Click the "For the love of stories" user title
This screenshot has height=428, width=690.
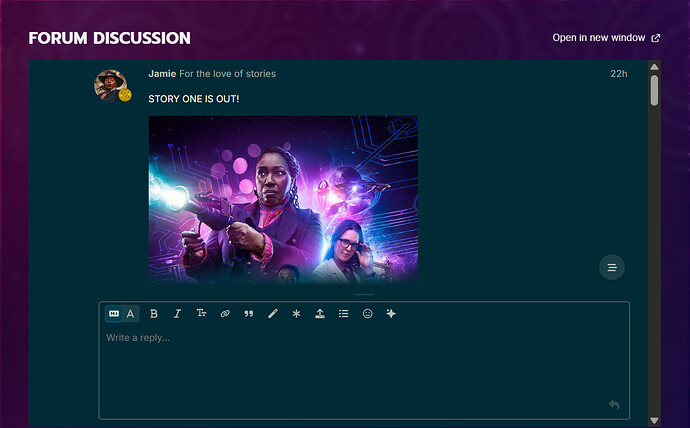228,74
